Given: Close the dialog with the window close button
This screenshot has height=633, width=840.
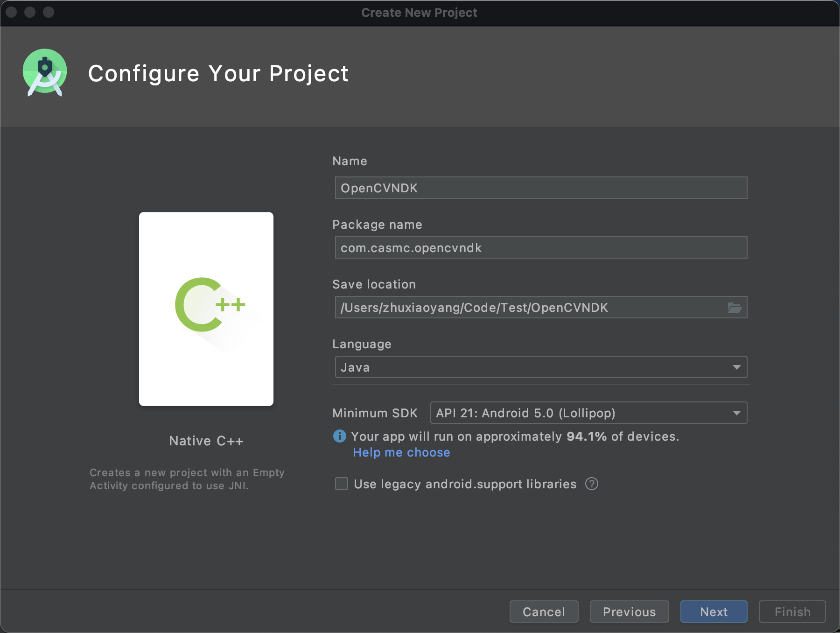Looking at the screenshot, I should pos(12,12).
